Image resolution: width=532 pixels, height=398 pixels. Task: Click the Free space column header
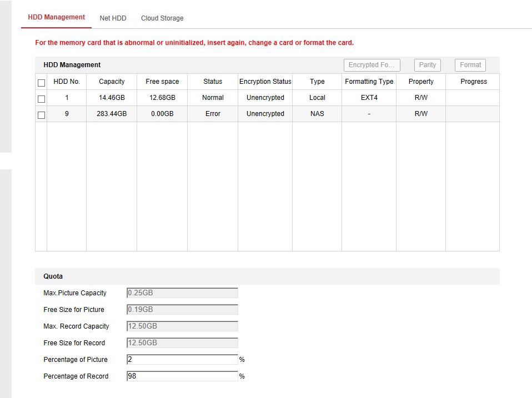tap(162, 82)
